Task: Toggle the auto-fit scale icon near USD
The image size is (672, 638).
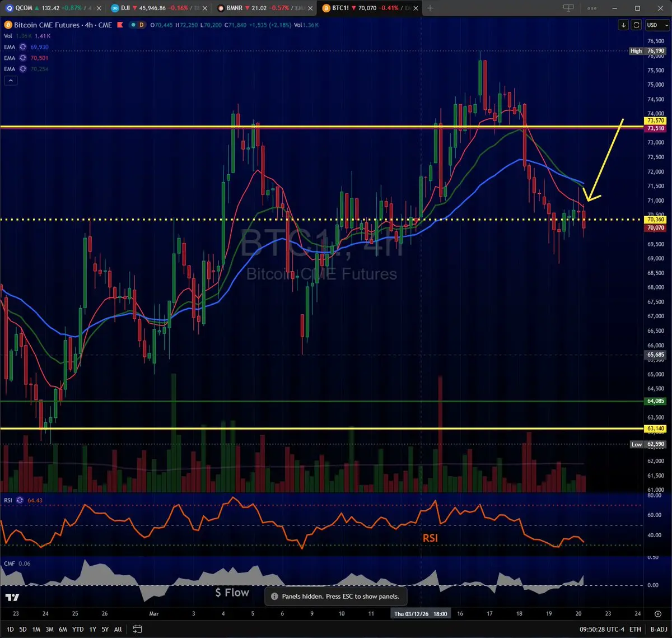Action: [637, 25]
